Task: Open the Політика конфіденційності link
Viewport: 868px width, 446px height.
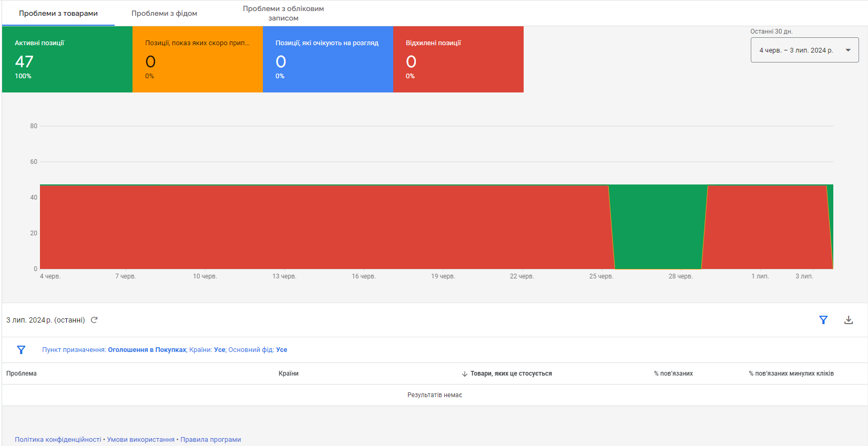Action: (x=58, y=440)
